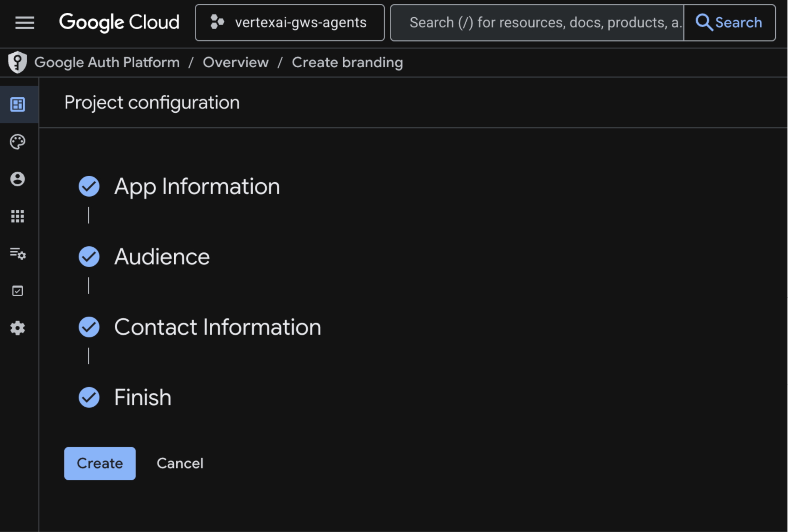Open the Verification Center checkbox sidebar icon
The width and height of the screenshot is (788, 532).
pos(18,291)
